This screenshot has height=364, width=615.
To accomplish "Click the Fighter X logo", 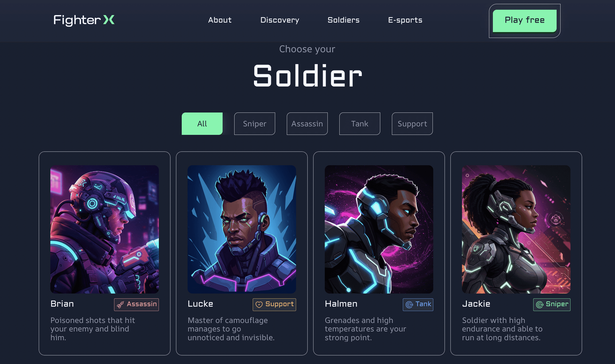I will tap(84, 20).
